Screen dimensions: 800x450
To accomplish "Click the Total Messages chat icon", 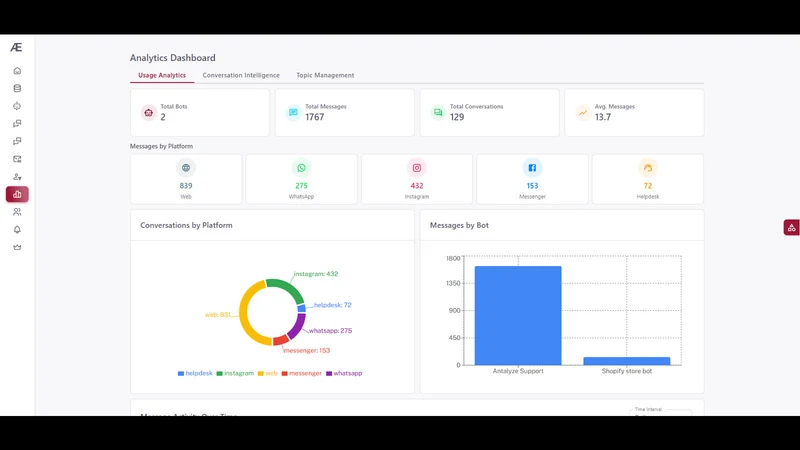I will click(x=293, y=112).
